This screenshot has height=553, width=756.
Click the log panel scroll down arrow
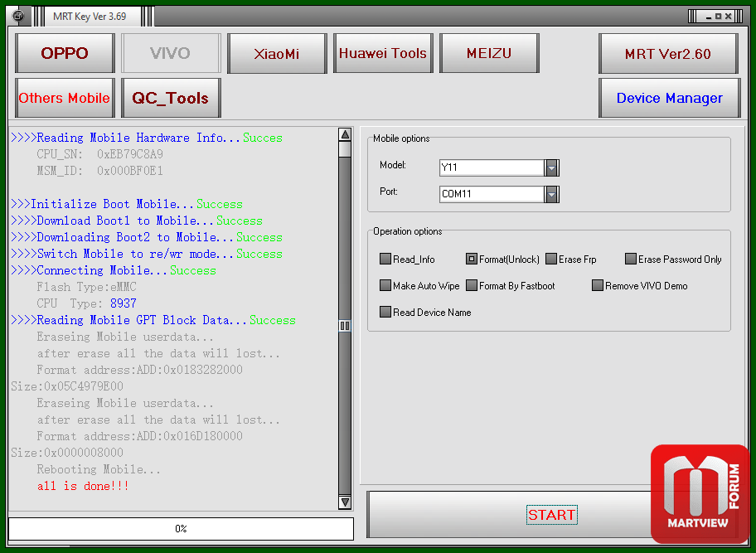345,502
